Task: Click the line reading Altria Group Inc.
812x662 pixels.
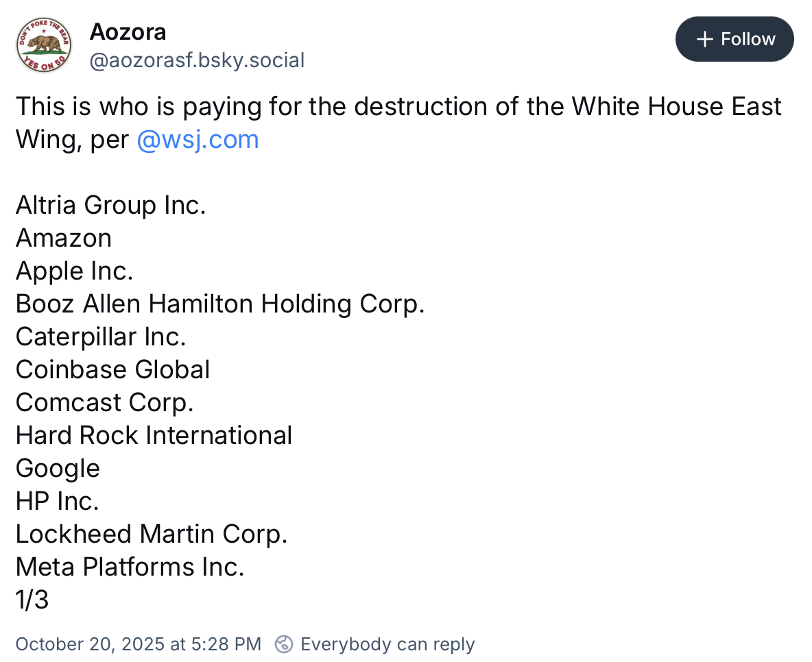Action: [x=110, y=205]
